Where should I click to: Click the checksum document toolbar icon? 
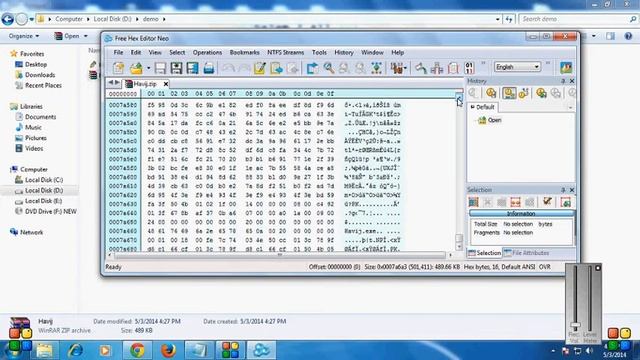pos(453,68)
